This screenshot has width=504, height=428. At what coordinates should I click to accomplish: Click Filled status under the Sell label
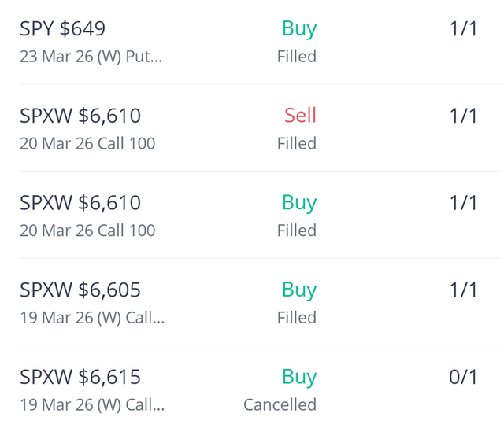point(297,143)
